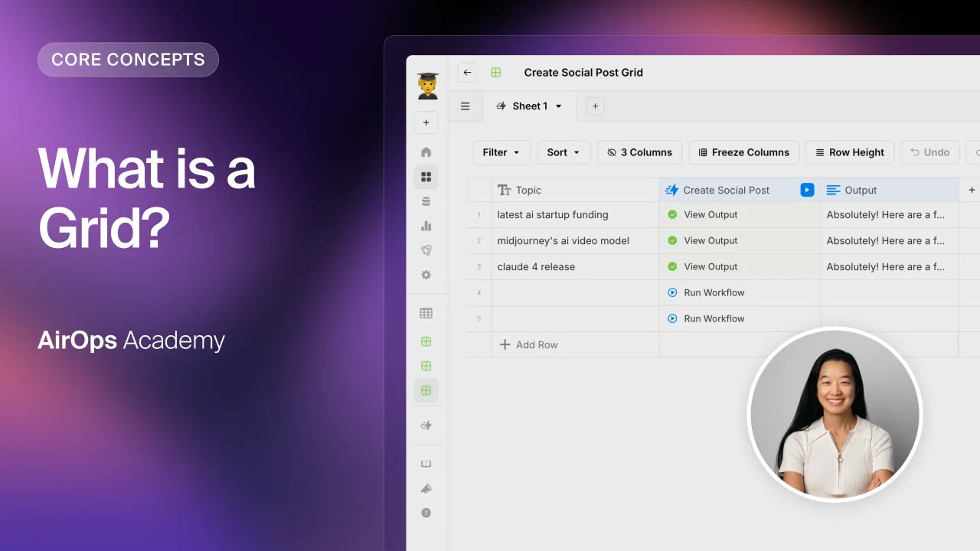Select the 'claude 4 release' cell
Screen dimensions: 980x551
coord(575,267)
